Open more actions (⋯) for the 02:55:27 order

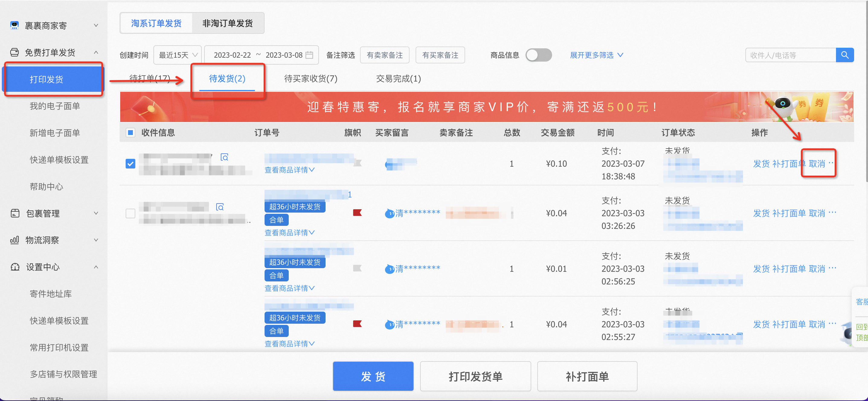tap(832, 324)
